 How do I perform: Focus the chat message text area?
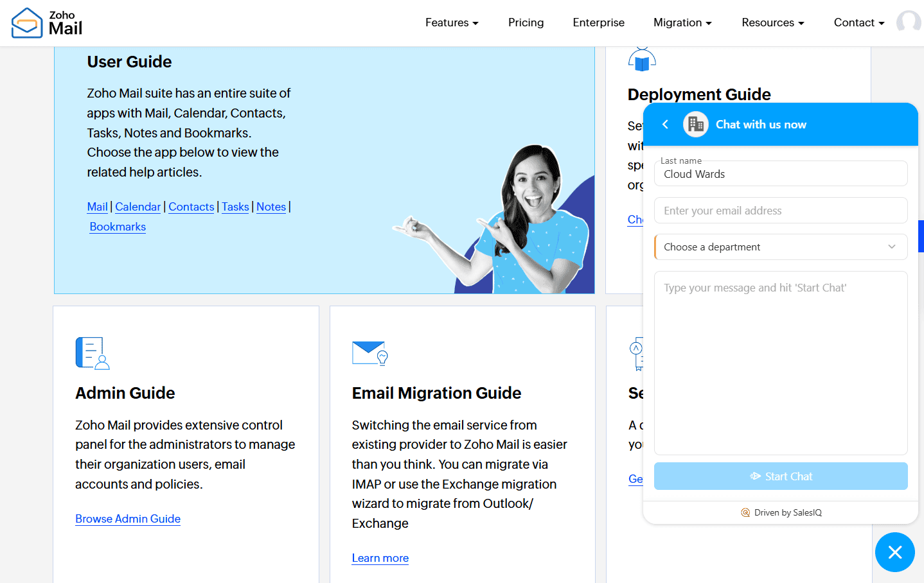780,363
